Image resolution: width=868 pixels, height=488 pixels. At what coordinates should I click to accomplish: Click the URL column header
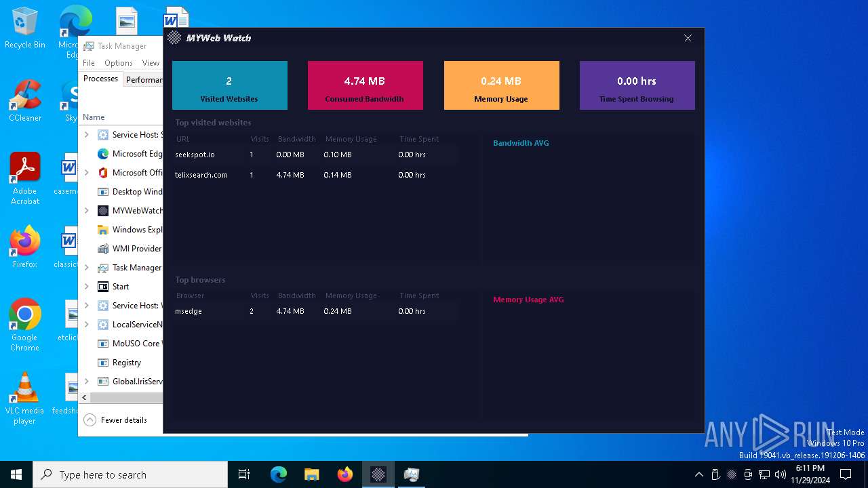point(182,139)
